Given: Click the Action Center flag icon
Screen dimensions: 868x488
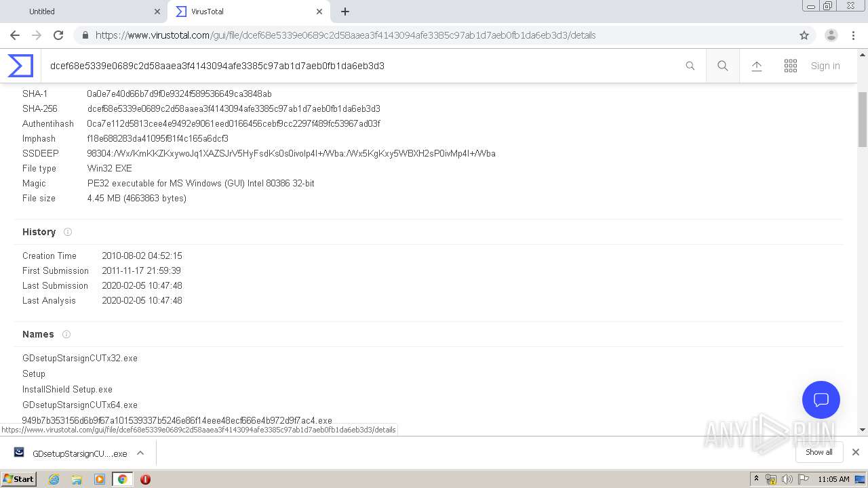Looking at the screenshot, I should tap(804, 479).
